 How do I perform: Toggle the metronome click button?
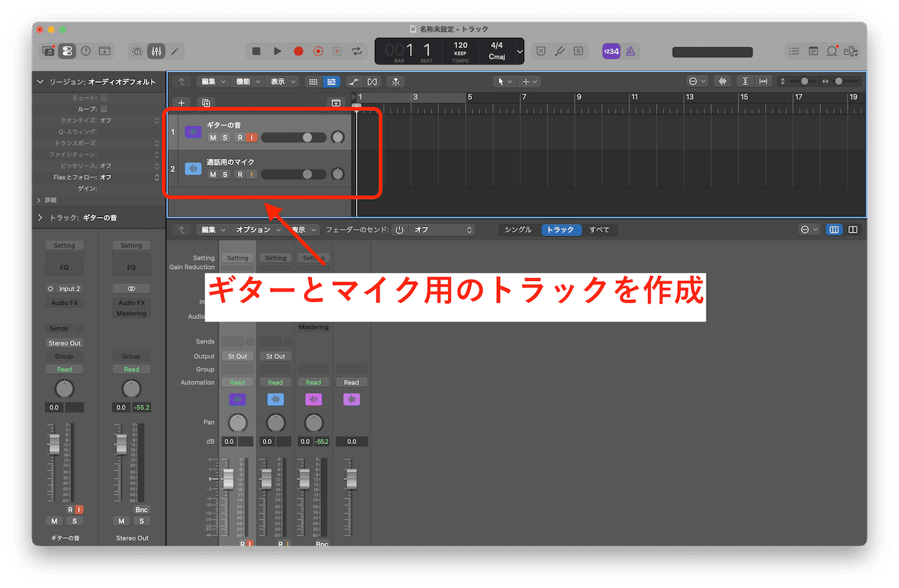(631, 51)
